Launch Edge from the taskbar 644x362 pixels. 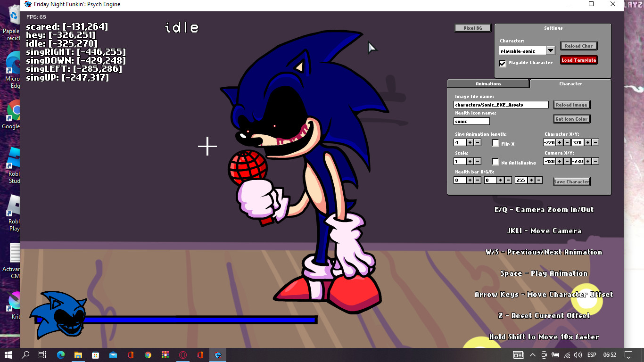60,355
